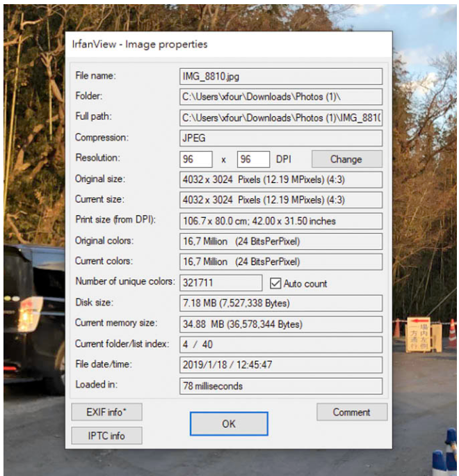Toggle the Auto count checkbox
The width and height of the screenshot is (459, 476).
coord(275,283)
